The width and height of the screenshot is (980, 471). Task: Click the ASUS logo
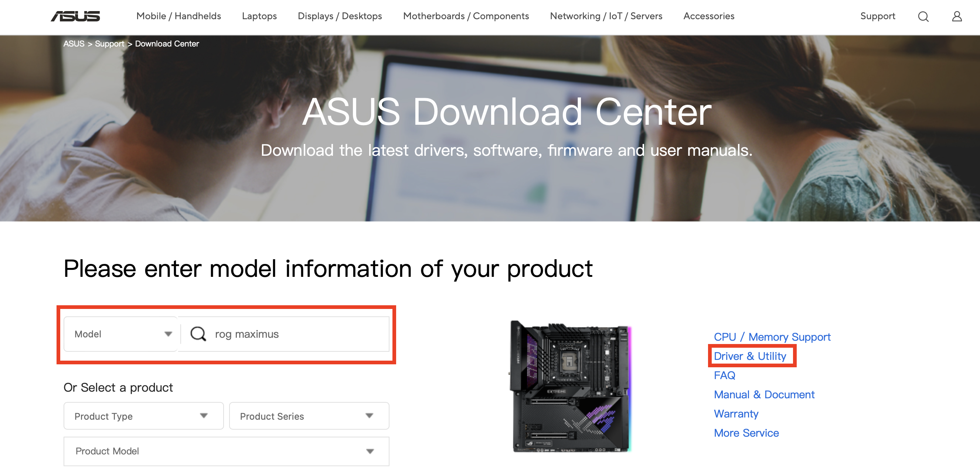[x=75, y=16]
